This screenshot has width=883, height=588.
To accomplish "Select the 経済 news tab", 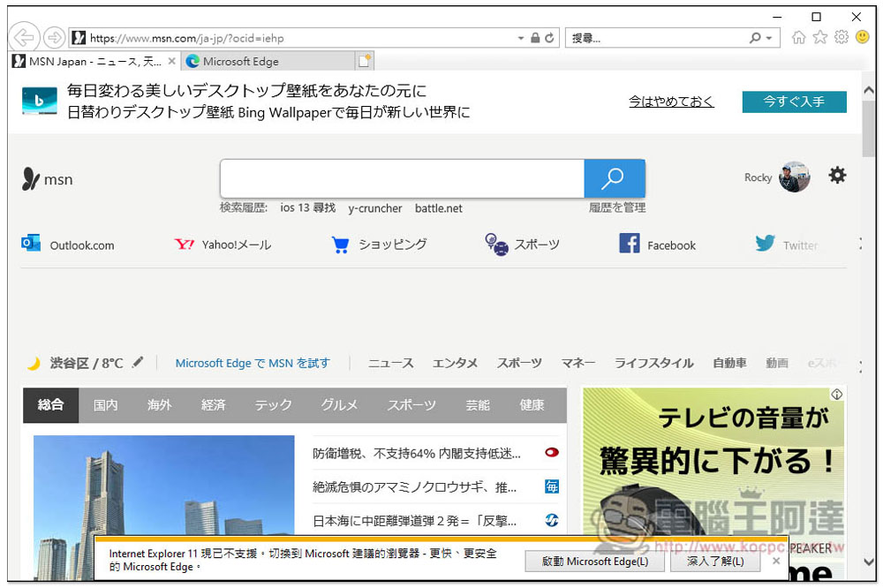I will 214,405.
